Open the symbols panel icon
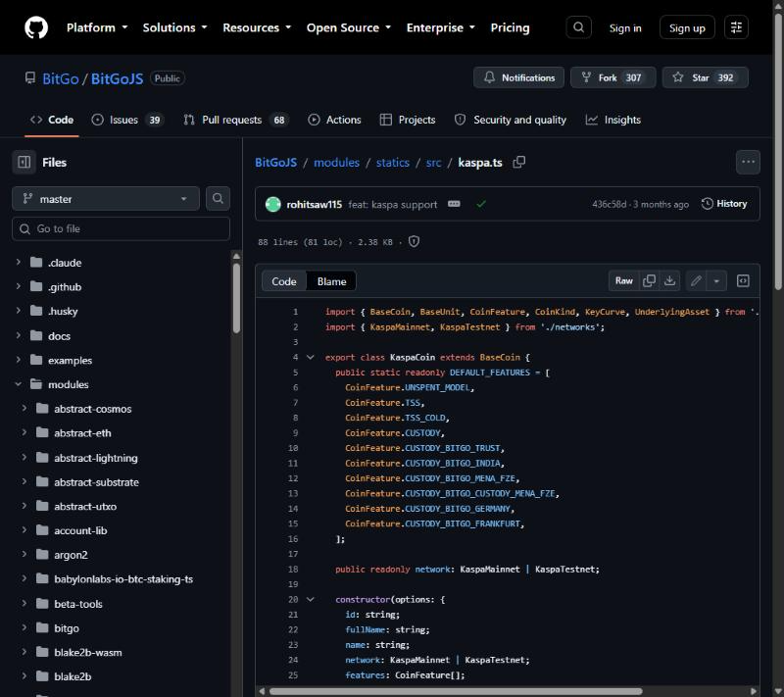Viewport: 784px width, 697px height. point(743,281)
